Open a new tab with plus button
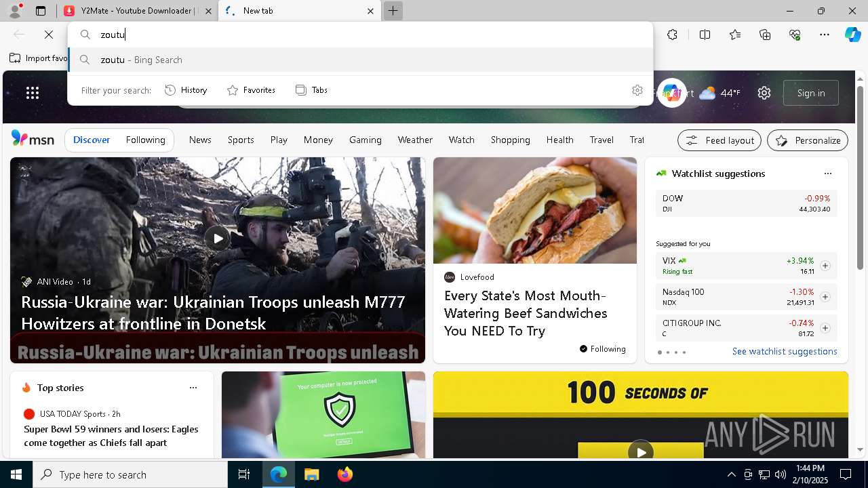 click(393, 11)
